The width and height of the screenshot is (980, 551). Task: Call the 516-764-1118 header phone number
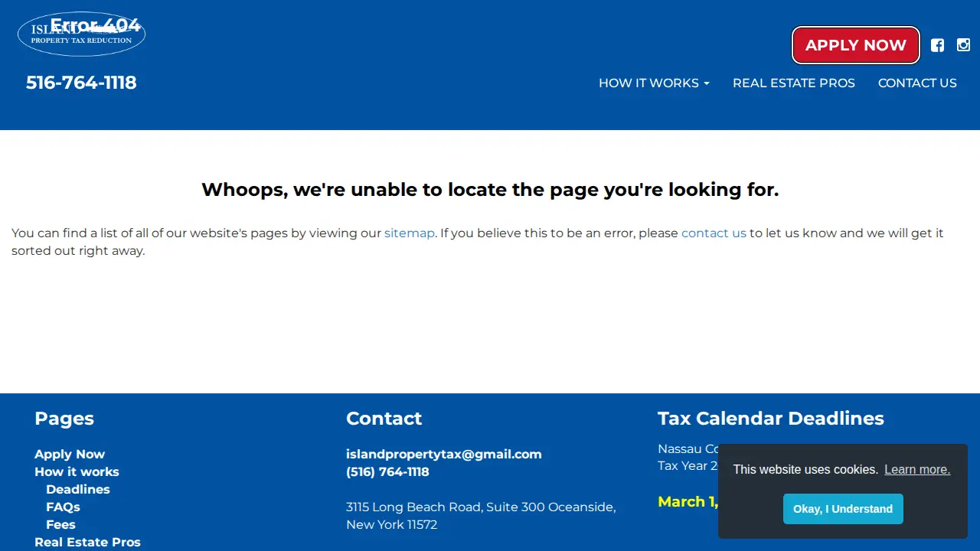81,83
